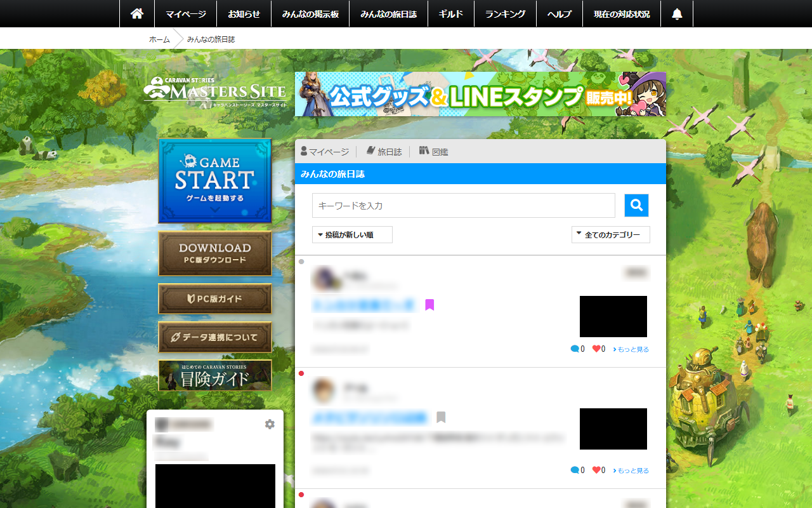The height and width of the screenshot is (508, 812).
Task: Open お知らせ in the top menu
Action: [244, 14]
